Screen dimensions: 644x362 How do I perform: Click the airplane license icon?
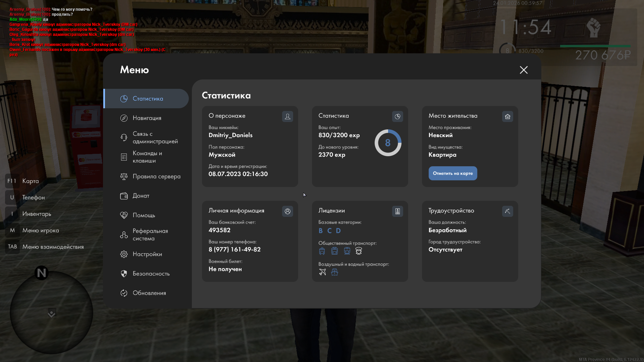(x=322, y=272)
